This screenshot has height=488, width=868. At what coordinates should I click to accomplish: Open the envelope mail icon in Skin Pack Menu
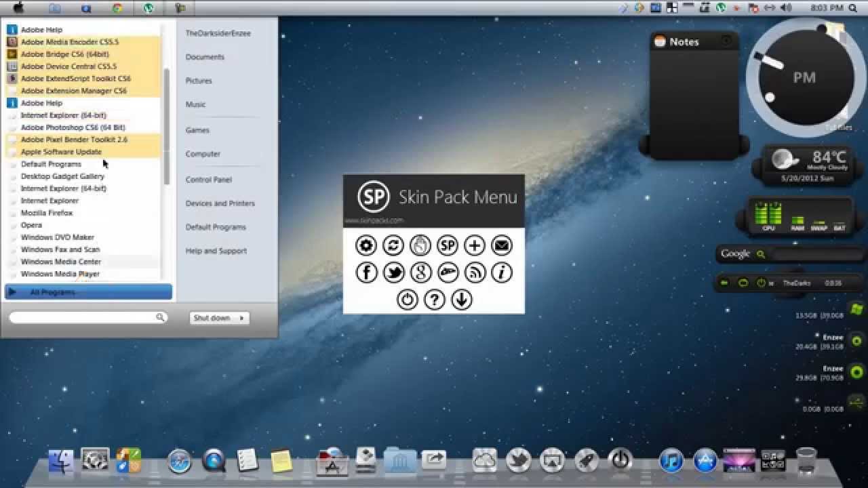coord(502,245)
